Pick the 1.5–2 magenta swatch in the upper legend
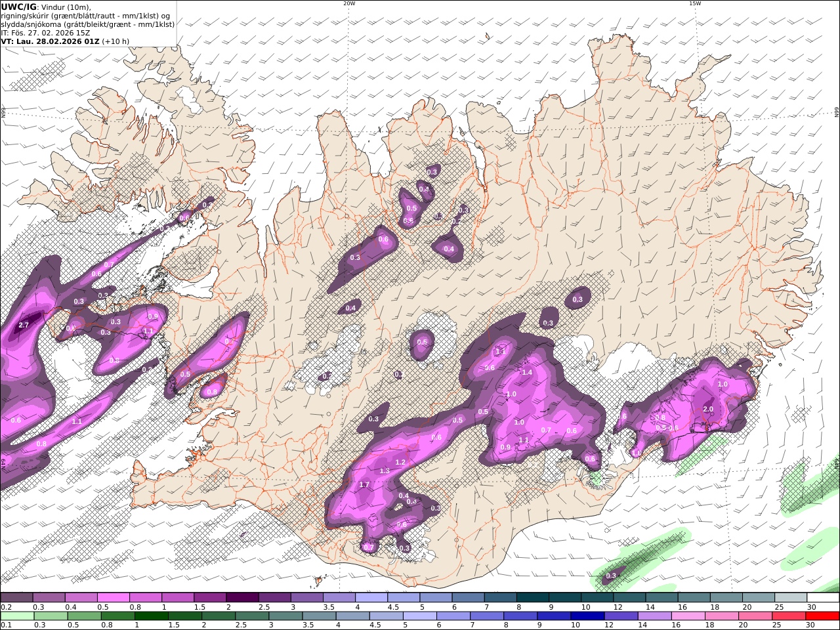 coord(209,598)
